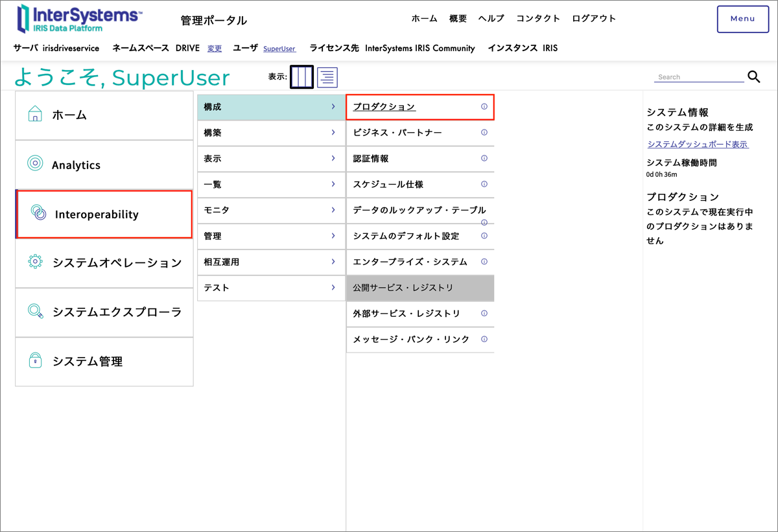Open エンタープライズ・システム entry
The height and width of the screenshot is (532, 778).
[410, 262]
